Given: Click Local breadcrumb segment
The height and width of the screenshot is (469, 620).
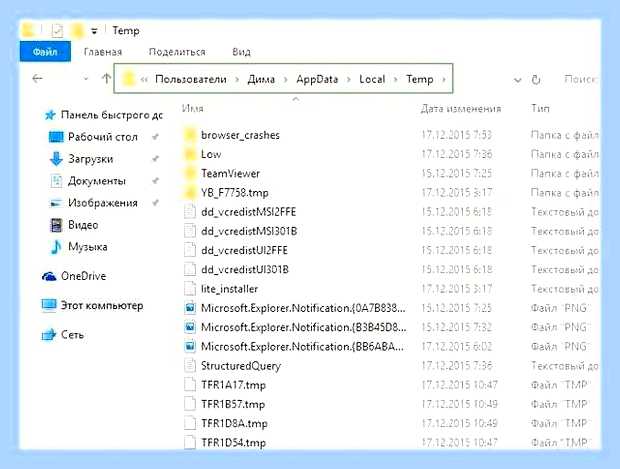Looking at the screenshot, I should point(372,79).
